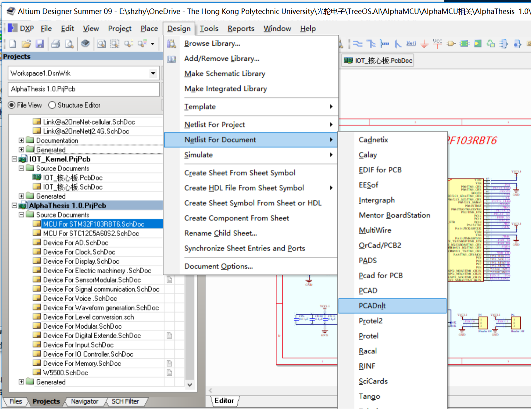Screen dimensions: 532x409
Task: Select the VCC Power Port tool
Action: pyautogui.click(x=438, y=43)
